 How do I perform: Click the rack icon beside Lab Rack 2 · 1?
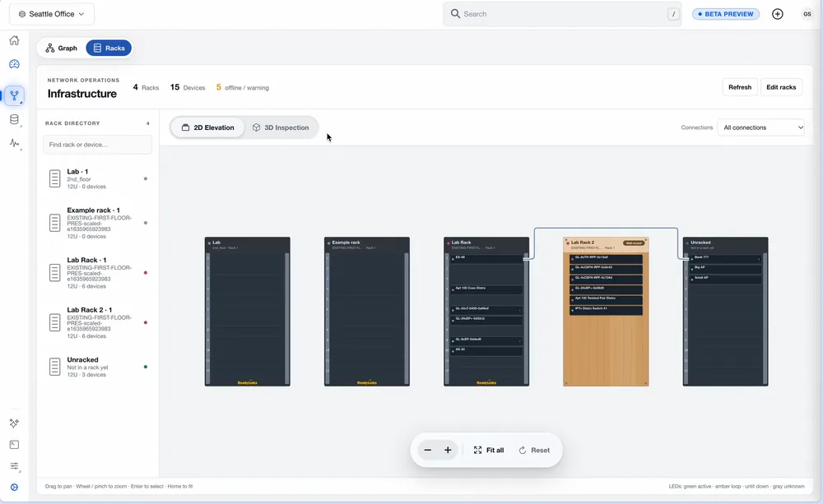pyautogui.click(x=54, y=322)
